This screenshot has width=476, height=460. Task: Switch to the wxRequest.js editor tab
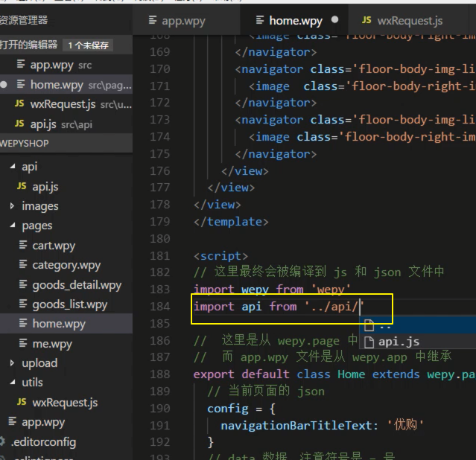tap(410, 20)
